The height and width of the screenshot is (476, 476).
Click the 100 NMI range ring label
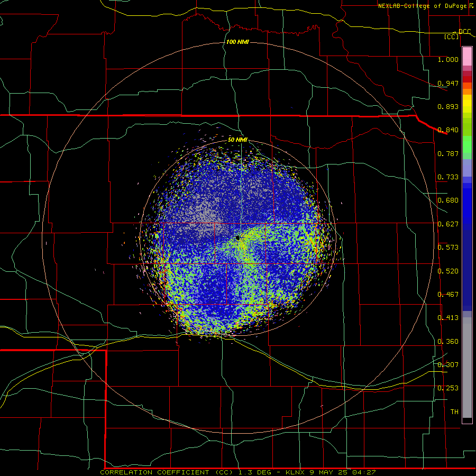[237, 42]
